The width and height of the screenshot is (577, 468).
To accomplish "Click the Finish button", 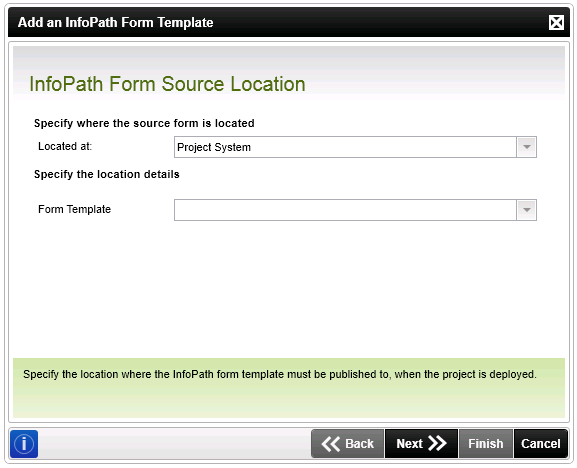I will point(486,444).
